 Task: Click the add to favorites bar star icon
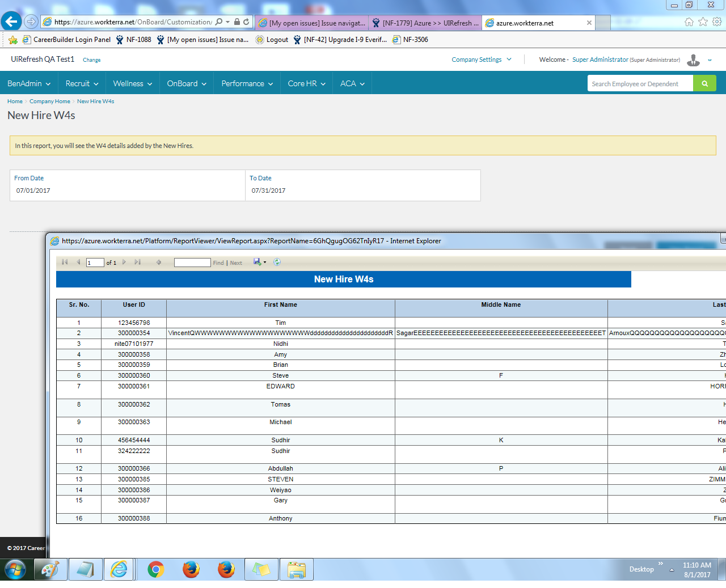coord(13,40)
